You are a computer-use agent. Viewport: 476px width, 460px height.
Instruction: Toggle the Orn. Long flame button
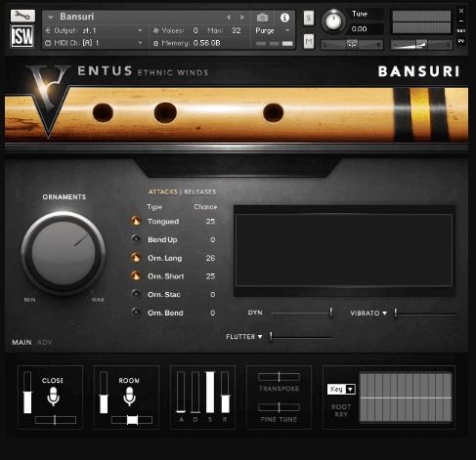tap(136, 258)
